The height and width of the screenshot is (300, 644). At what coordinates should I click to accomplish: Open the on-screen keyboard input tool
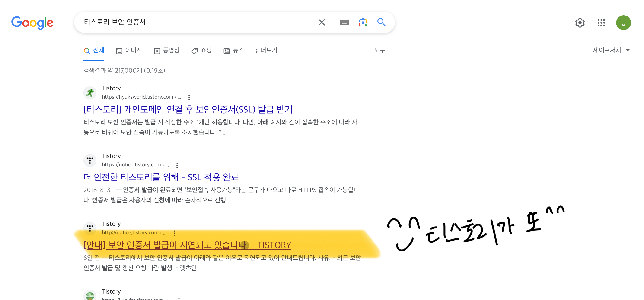coord(344,22)
